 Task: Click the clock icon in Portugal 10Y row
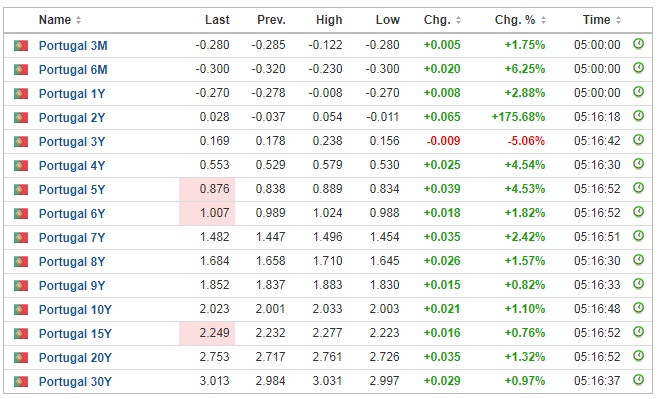pos(638,308)
